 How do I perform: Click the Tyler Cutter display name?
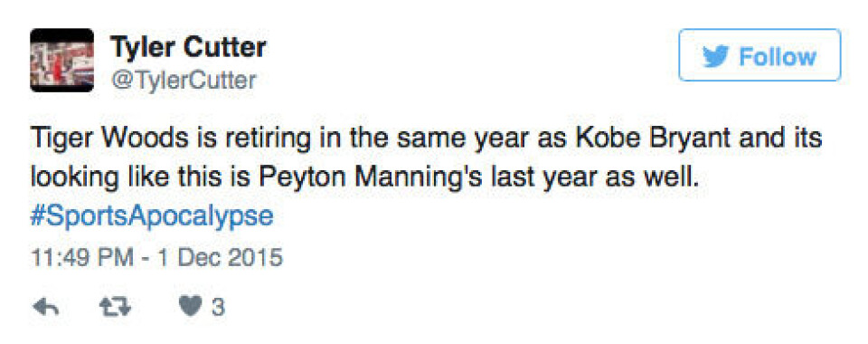tap(188, 46)
